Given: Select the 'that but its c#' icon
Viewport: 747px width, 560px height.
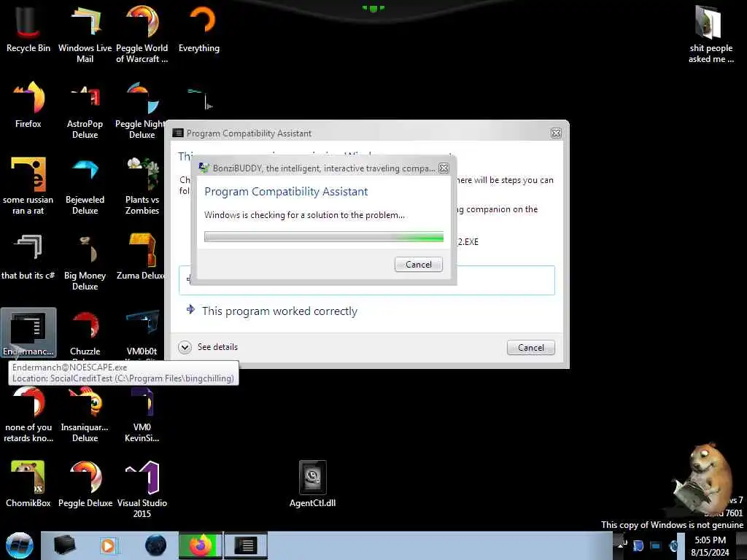Looking at the screenshot, I should click(x=28, y=257).
